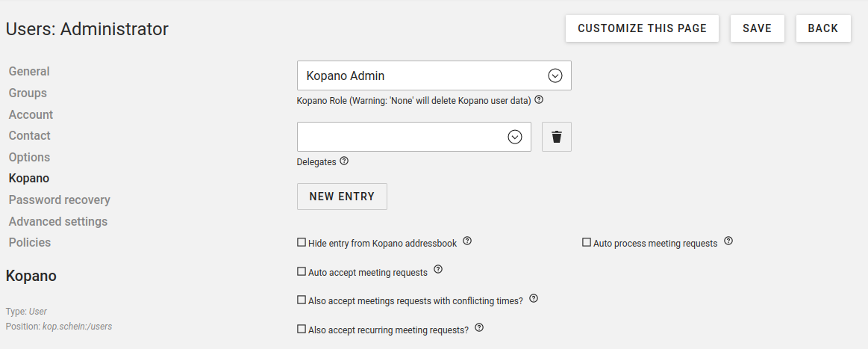
Task: Show help for conflicting times option
Action: pyautogui.click(x=534, y=298)
